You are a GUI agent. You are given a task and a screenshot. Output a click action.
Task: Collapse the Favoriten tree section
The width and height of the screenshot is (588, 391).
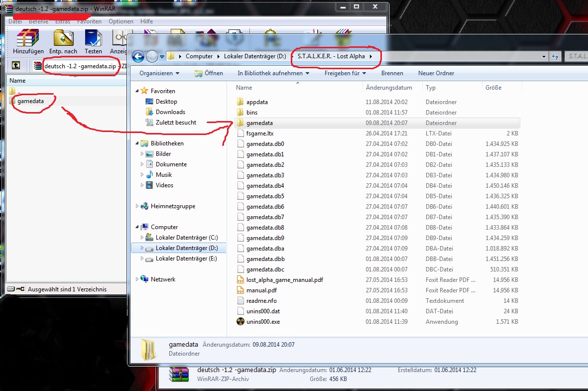click(137, 91)
